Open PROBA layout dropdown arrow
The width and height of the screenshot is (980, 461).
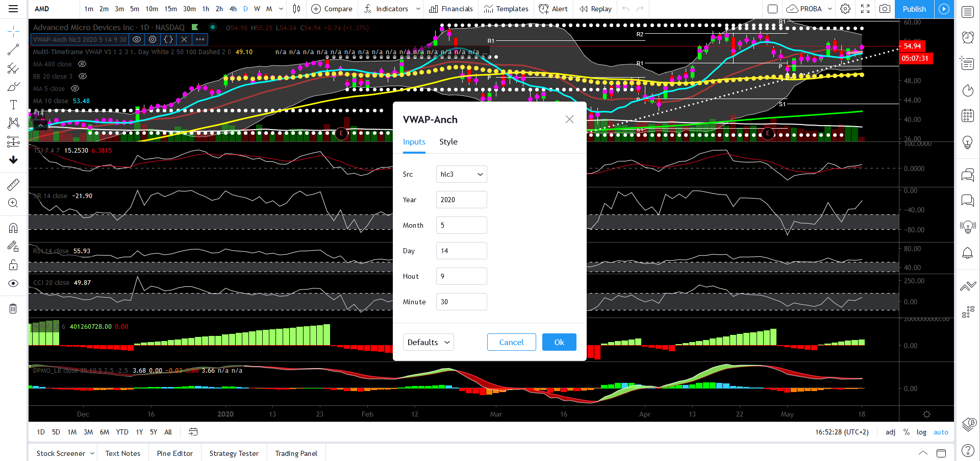[x=830, y=9]
